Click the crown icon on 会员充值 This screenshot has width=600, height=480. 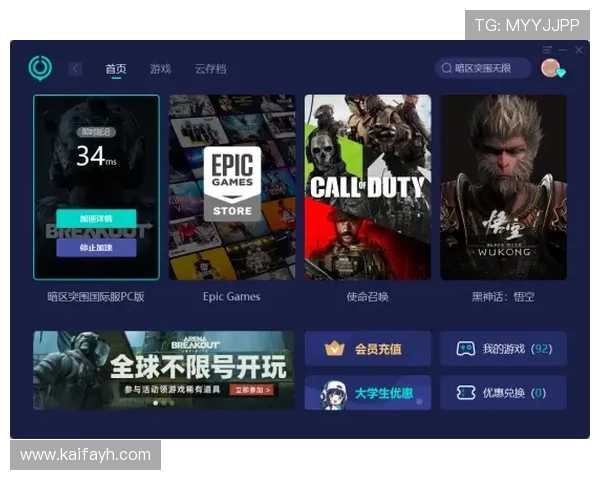334,348
